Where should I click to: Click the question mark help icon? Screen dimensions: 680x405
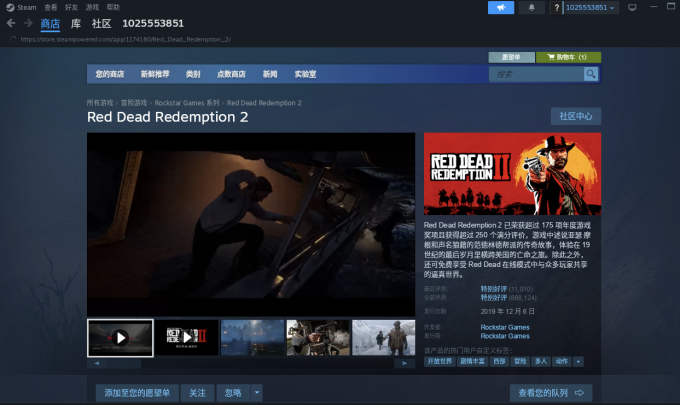coord(556,7)
